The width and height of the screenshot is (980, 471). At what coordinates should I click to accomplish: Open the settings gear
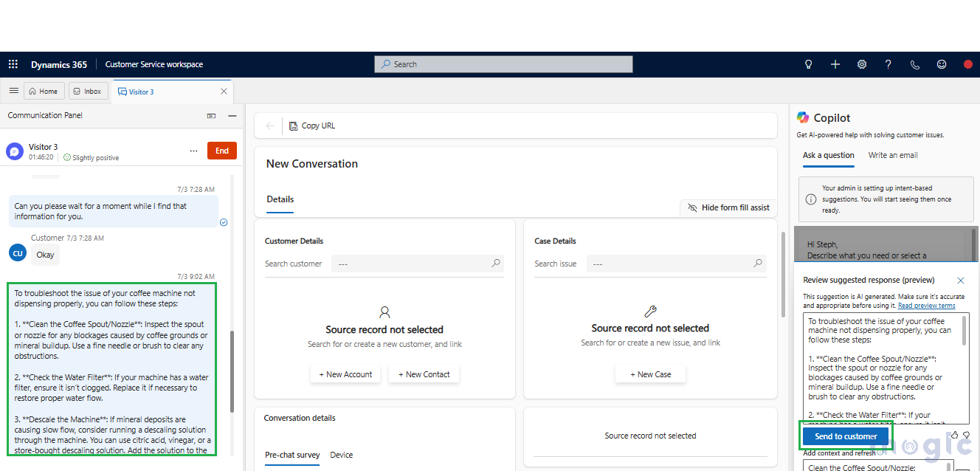(862, 64)
